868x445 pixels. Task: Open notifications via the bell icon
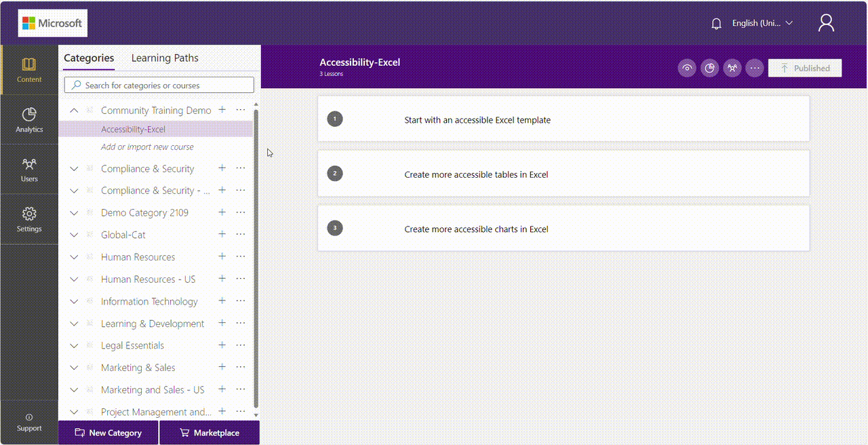716,23
